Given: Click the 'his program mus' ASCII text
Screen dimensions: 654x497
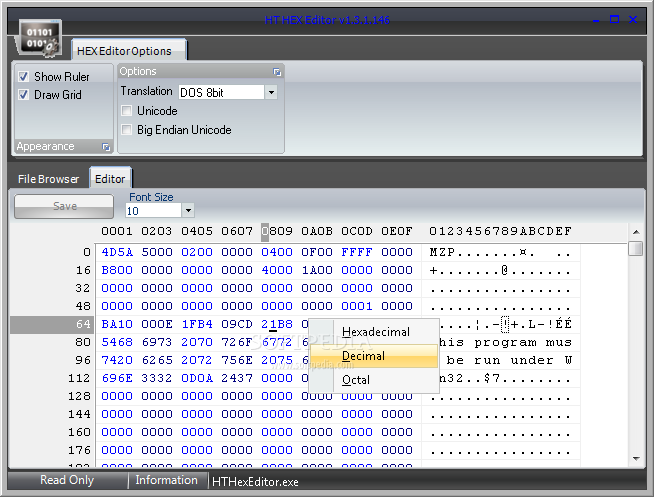Looking at the screenshot, I should (506, 342).
